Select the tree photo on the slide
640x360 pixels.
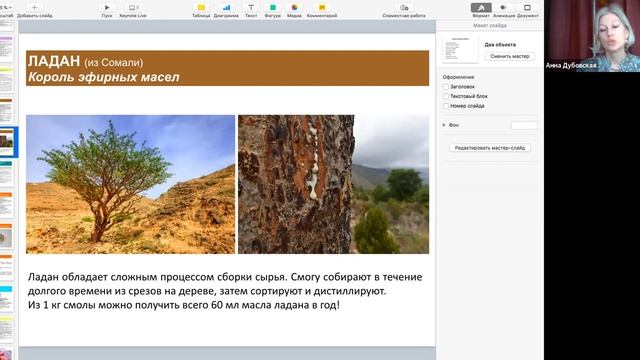[131, 184]
